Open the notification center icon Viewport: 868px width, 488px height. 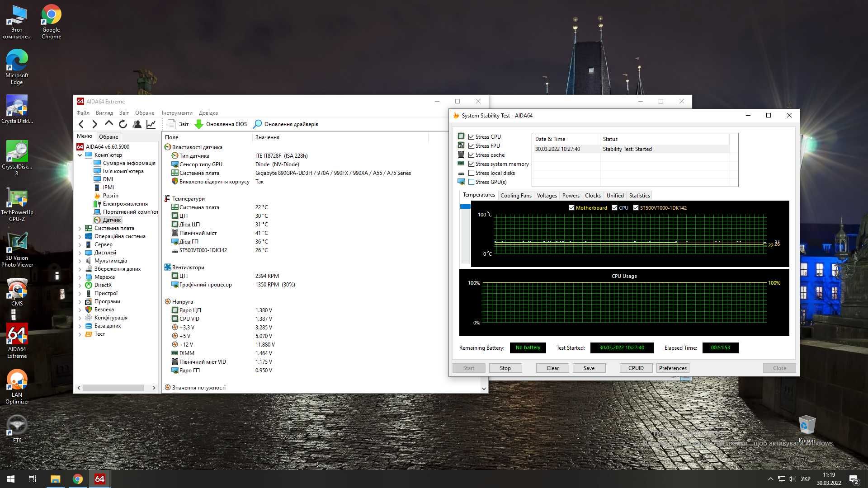click(x=854, y=479)
